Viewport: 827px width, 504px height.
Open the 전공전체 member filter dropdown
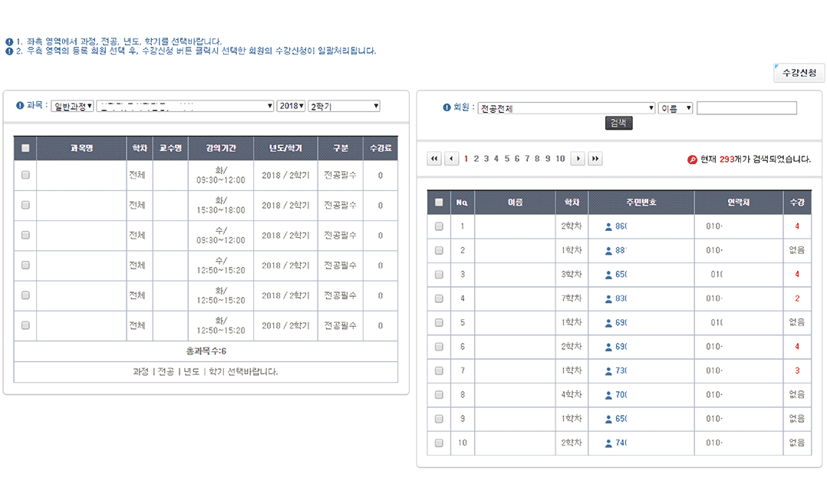click(566, 108)
